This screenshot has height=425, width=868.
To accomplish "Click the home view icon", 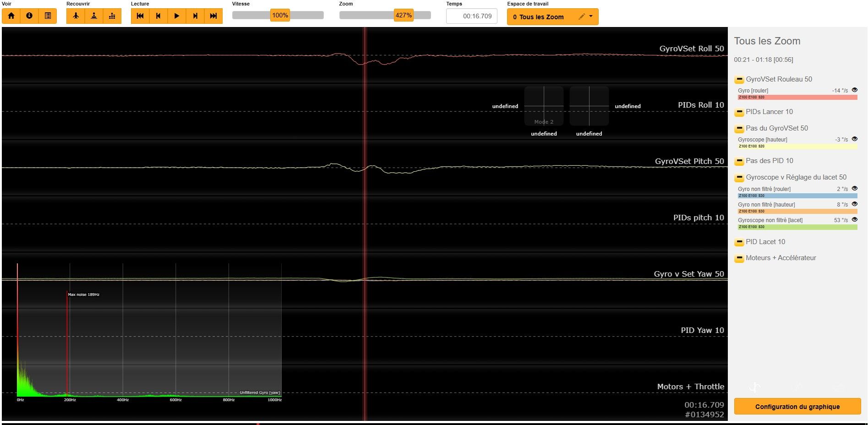I will coord(11,16).
